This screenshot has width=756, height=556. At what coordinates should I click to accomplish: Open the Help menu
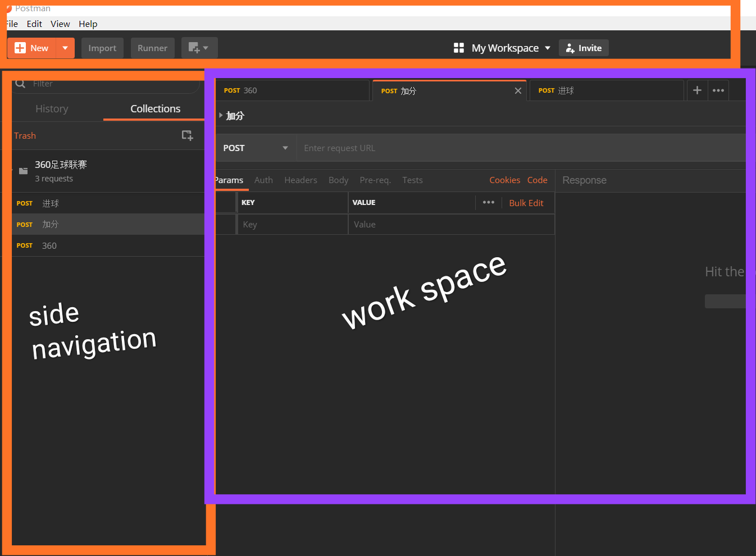pyautogui.click(x=88, y=24)
